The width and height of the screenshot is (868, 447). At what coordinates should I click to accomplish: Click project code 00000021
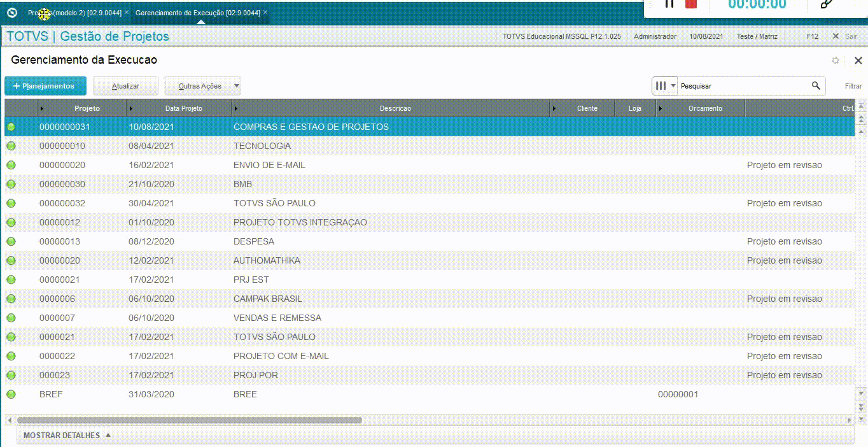60,280
